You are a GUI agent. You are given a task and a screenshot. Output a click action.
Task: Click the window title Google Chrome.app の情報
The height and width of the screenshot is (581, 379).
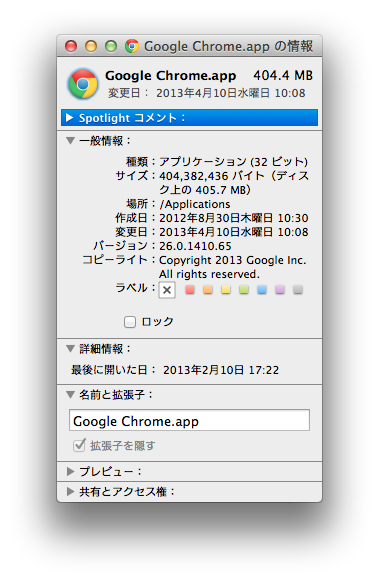[x=229, y=46]
